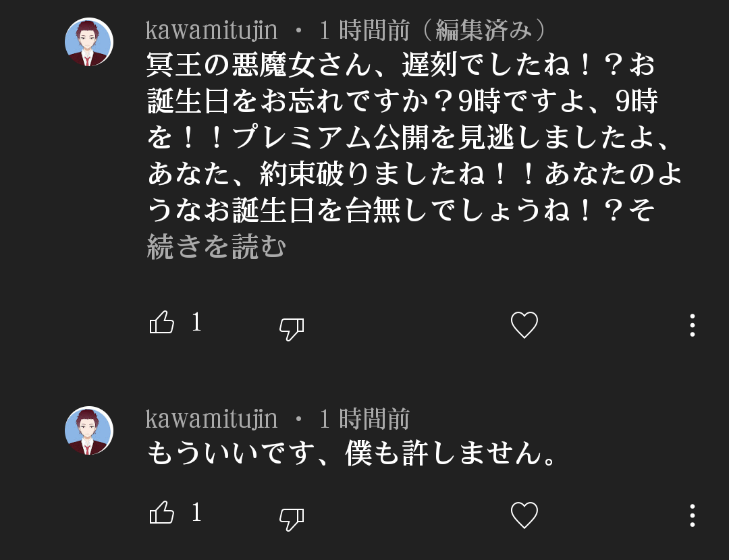Expand the comment with 続きを読む
The height and width of the screenshot is (560, 729).
click(216, 248)
